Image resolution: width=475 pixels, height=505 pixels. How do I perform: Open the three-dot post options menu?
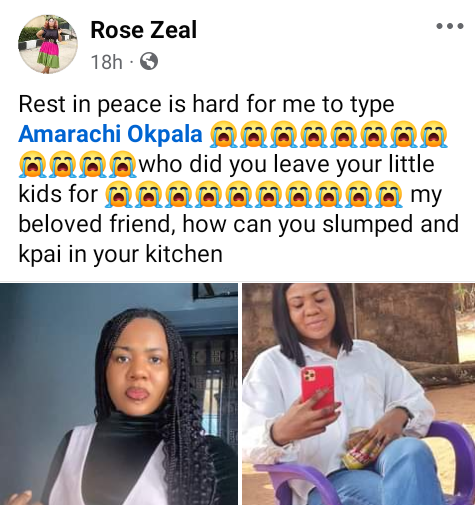[450, 26]
